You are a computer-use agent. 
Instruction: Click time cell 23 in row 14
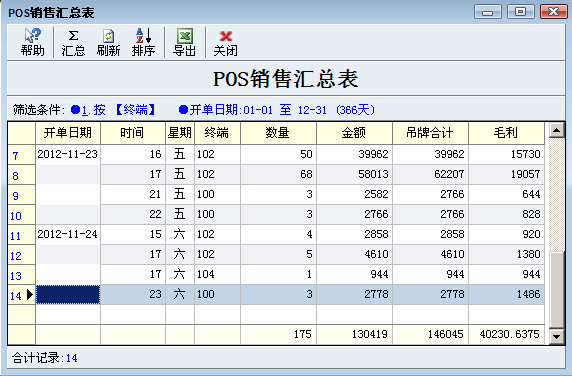click(x=133, y=295)
